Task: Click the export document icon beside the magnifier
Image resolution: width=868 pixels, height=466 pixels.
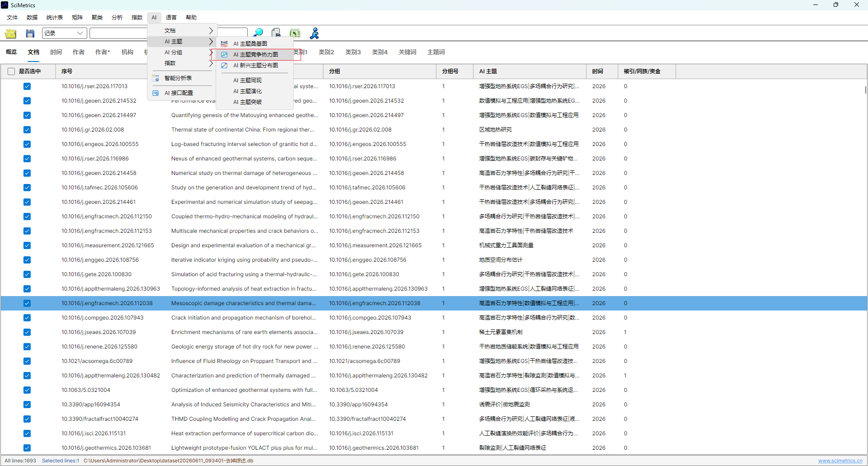Action: pos(276,33)
